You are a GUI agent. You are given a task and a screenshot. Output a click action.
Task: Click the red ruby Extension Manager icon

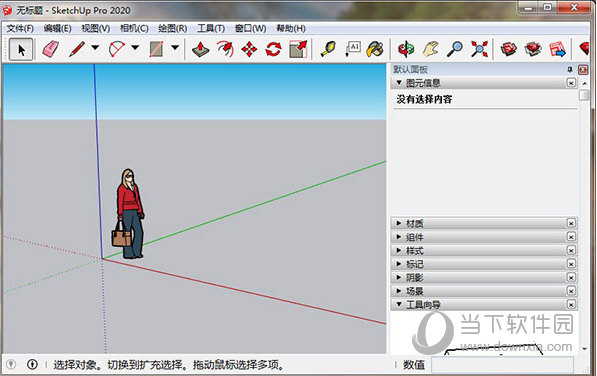pos(584,49)
